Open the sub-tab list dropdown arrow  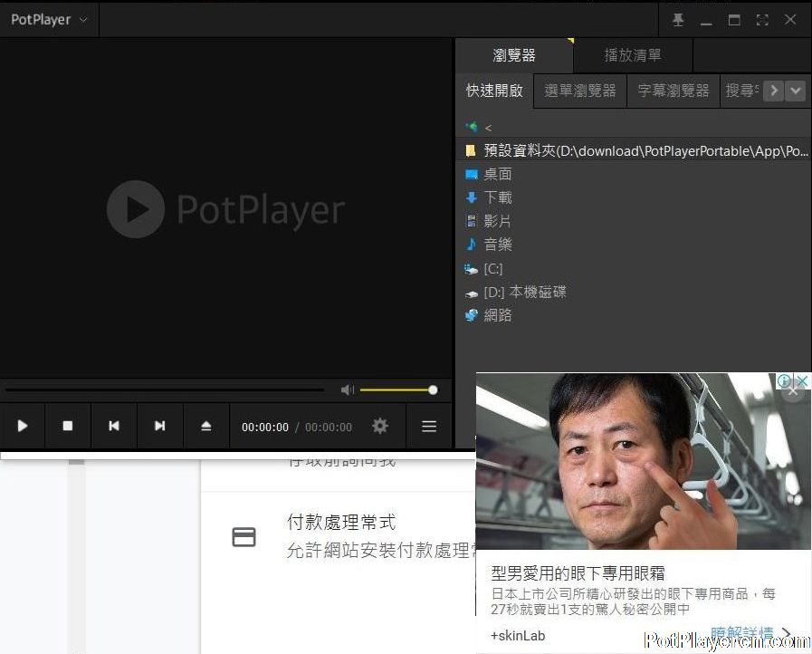coord(795,91)
